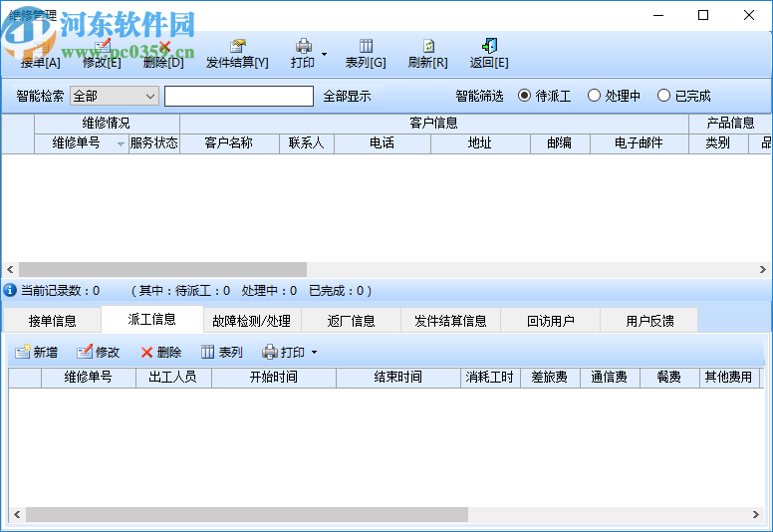Click the lower grid scroll-left arrow
The width and height of the screenshot is (773, 532).
point(17,514)
